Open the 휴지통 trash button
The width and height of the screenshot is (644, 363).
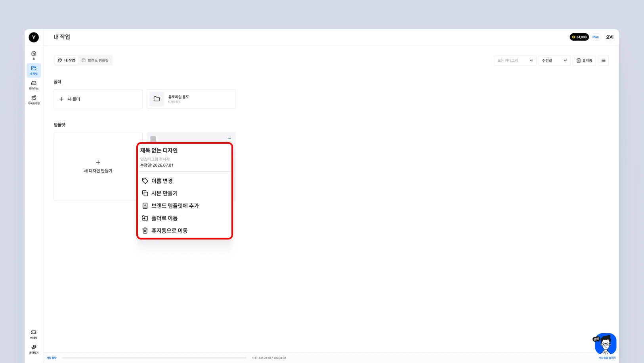pyautogui.click(x=584, y=61)
